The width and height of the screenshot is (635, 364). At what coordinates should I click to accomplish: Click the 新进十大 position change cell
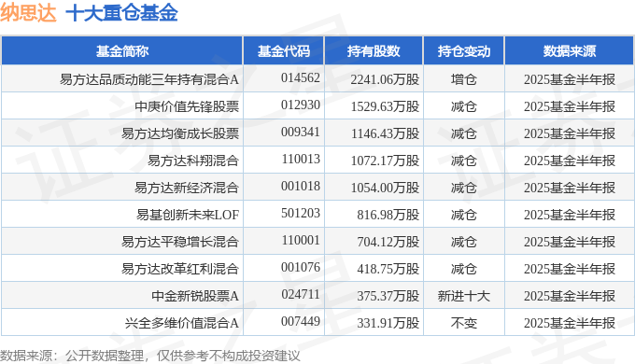point(464,297)
